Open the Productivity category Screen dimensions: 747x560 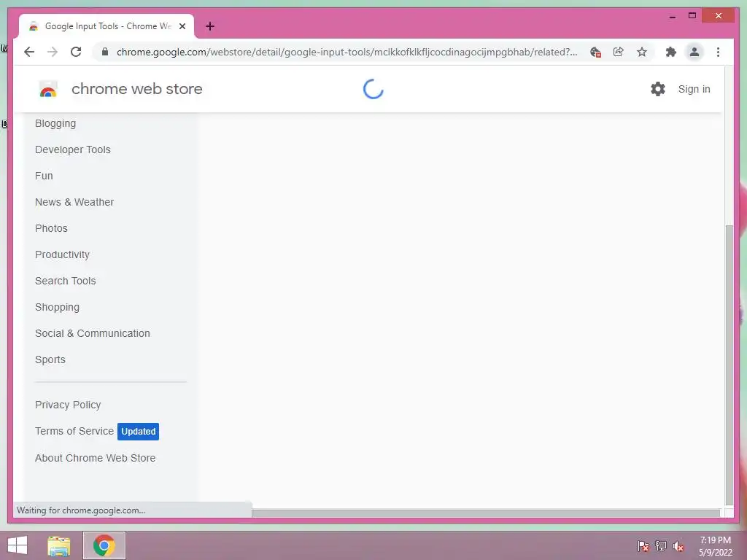tap(62, 254)
